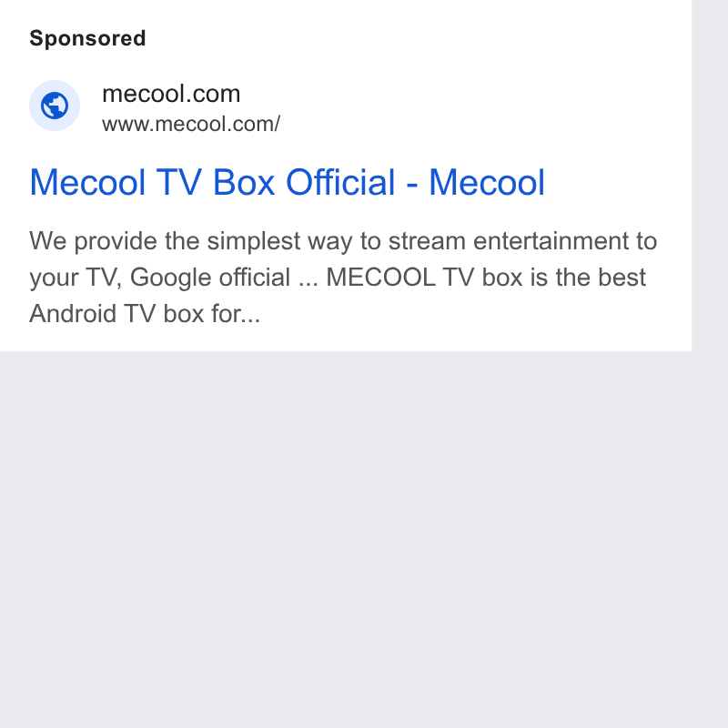Image resolution: width=728 pixels, height=728 pixels.
Task: Open the Mecool TV Box Official link
Action: [287, 183]
